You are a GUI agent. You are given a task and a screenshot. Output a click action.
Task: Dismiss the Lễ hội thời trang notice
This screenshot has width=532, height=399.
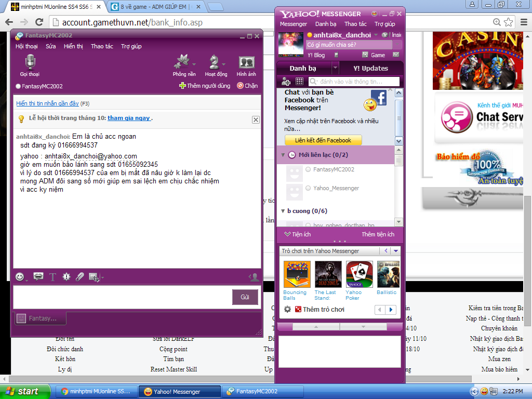click(x=256, y=119)
